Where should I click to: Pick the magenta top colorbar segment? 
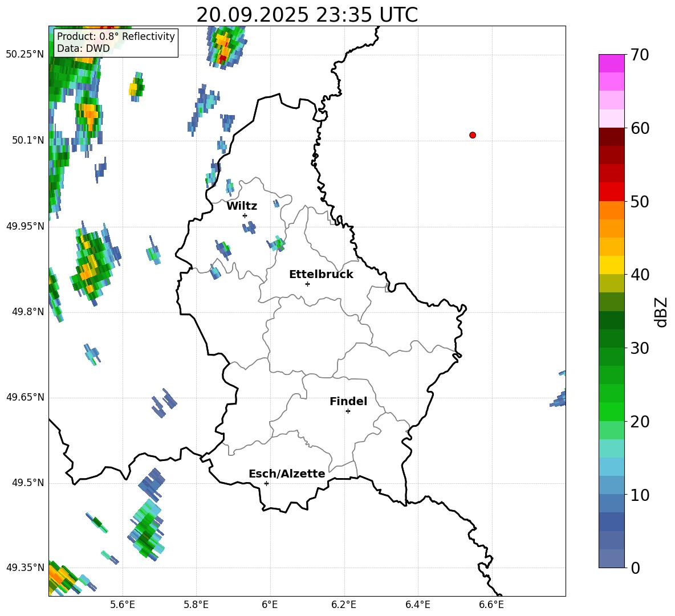611,64
